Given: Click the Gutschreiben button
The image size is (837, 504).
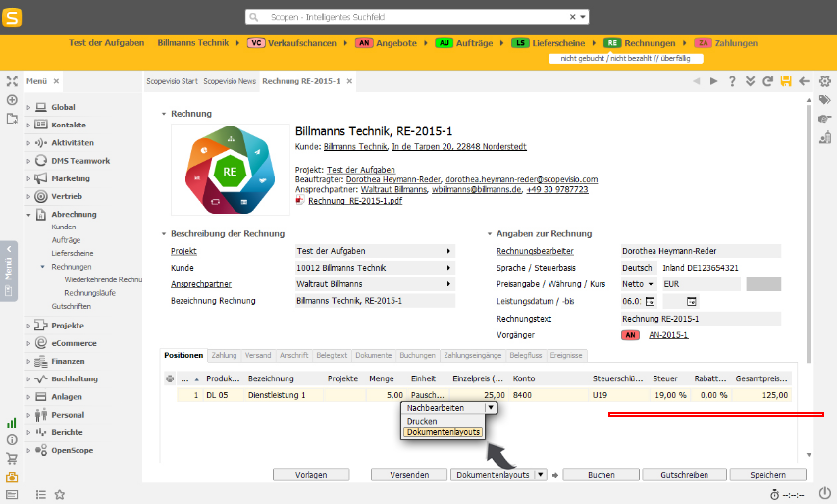Looking at the screenshot, I should (684, 475).
